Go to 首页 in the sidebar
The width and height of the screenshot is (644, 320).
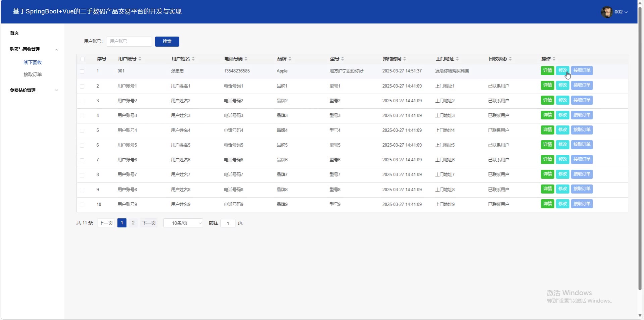pos(14,33)
